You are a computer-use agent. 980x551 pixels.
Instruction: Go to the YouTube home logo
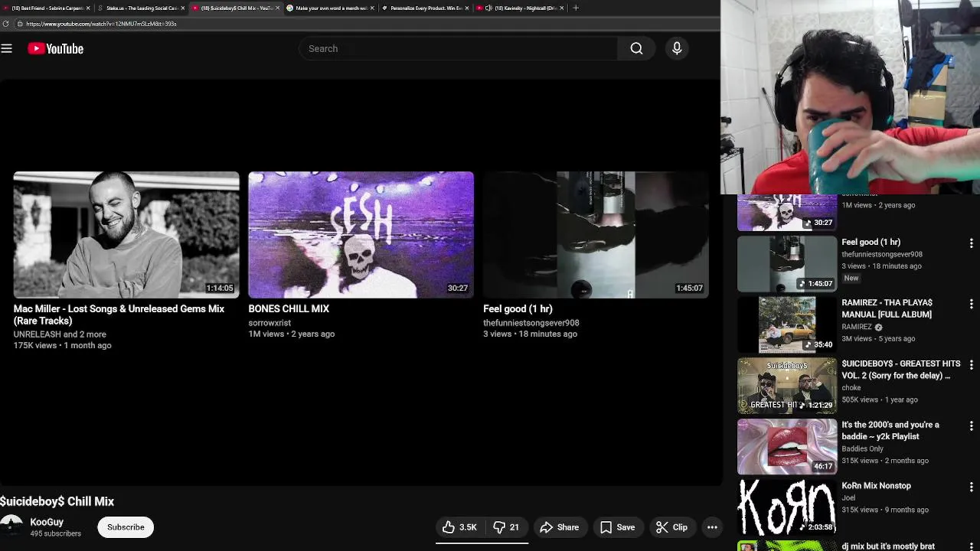(x=56, y=48)
